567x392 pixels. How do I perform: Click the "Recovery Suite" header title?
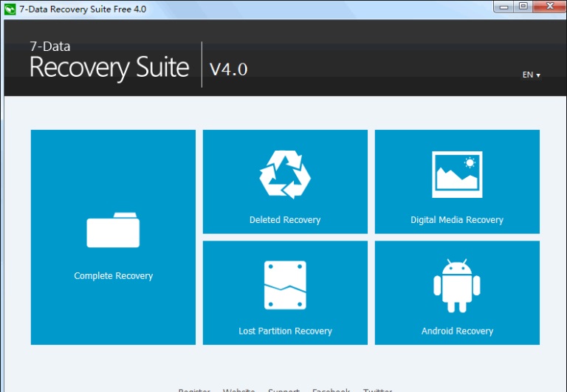(x=109, y=68)
